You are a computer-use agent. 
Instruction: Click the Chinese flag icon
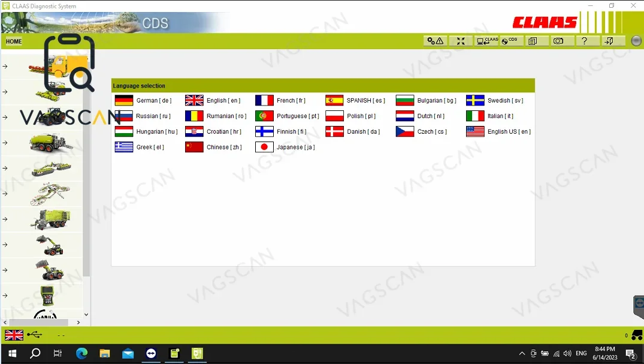(x=194, y=148)
